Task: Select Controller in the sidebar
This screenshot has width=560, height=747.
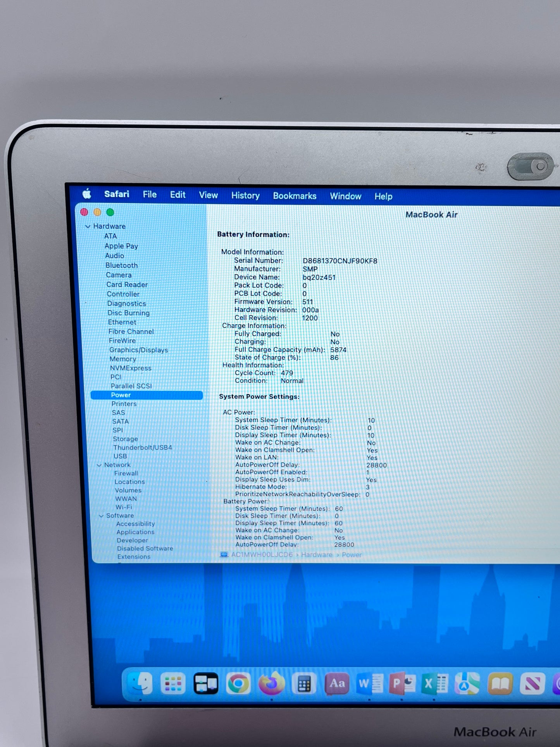Action: [x=123, y=294]
